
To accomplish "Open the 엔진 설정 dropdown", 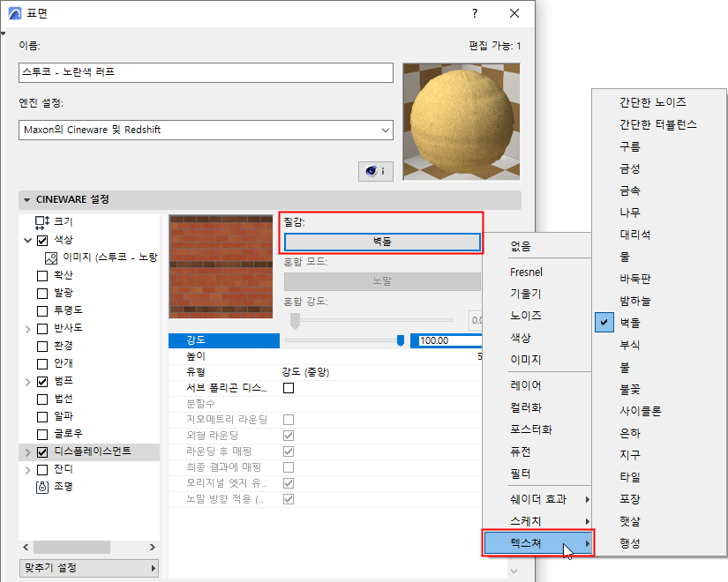I will click(x=206, y=130).
